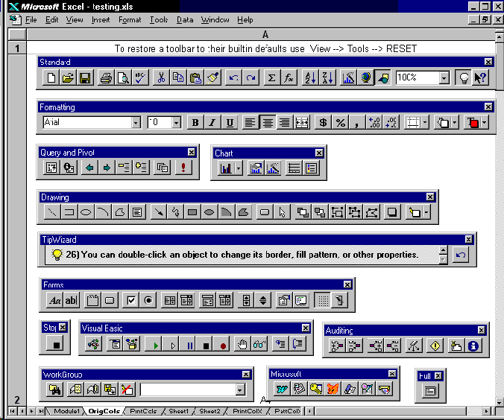Switch to the Module1 sheet tab
504x420 pixels.
(x=66, y=411)
